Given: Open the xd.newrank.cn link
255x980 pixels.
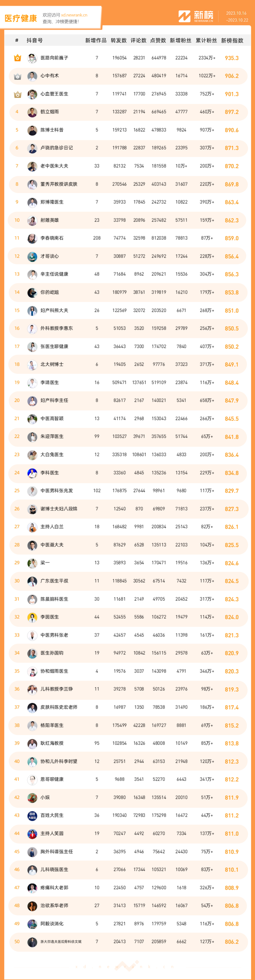Looking at the screenshot, I should (x=74, y=15).
